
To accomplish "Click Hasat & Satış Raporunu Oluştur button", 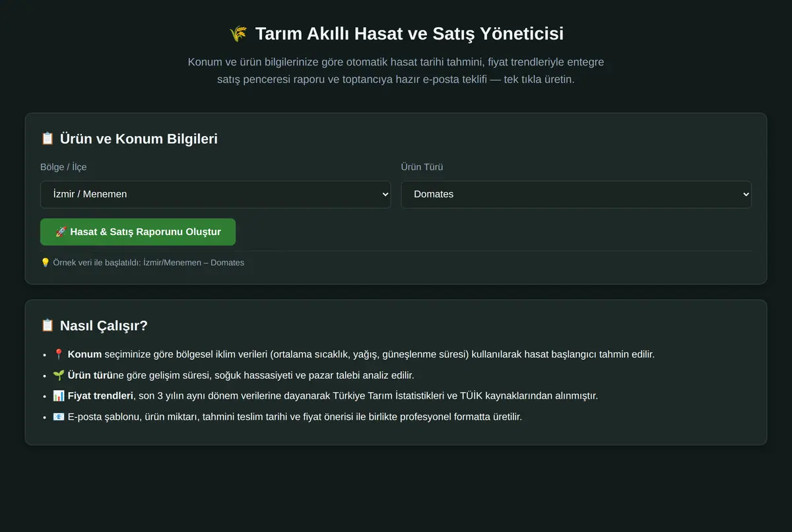I will (x=138, y=232).
